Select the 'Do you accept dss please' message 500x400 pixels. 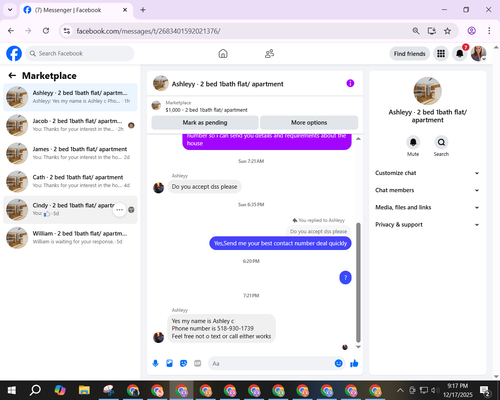(x=204, y=187)
